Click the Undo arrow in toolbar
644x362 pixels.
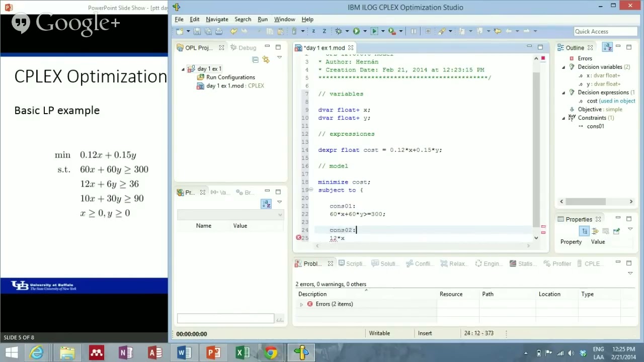(x=233, y=31)
